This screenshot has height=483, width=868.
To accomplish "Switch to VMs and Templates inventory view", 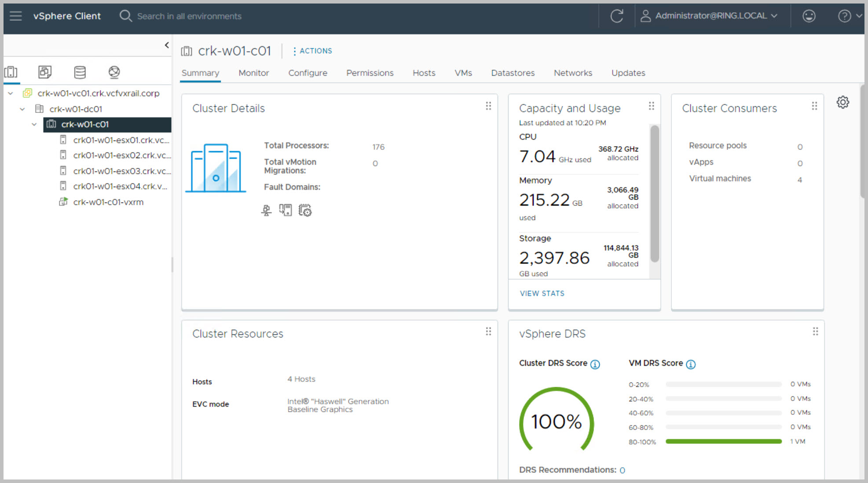I will coord(45,72).
